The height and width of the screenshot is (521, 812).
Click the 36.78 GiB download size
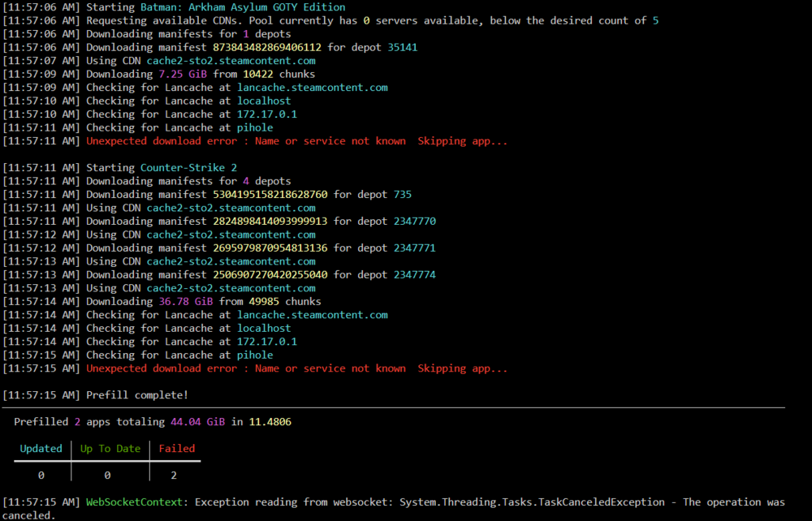point(186,302)
